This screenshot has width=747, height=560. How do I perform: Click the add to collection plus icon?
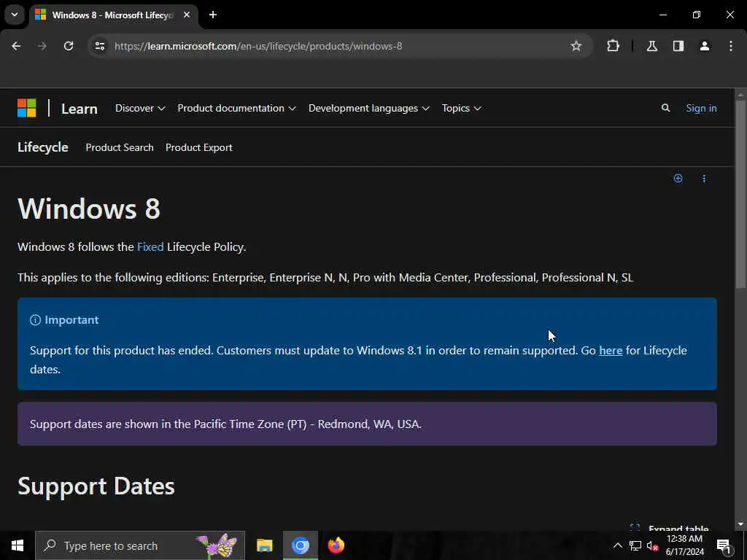point(678,178)
